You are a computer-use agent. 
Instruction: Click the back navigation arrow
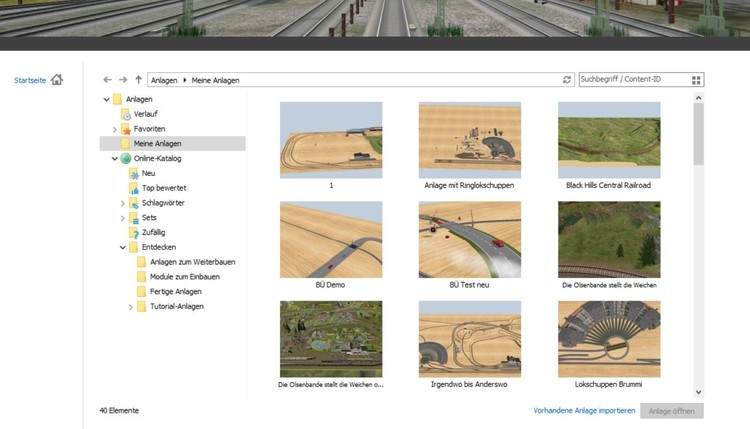click(107, 79)
